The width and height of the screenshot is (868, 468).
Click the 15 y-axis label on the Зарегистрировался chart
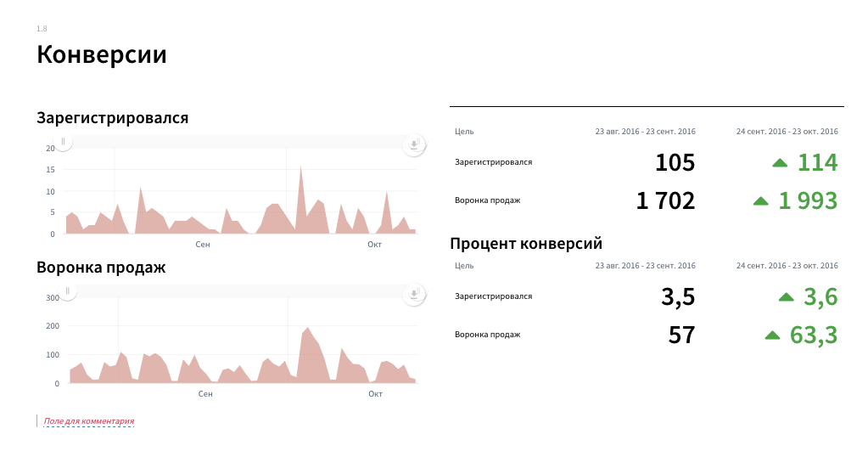50,170
